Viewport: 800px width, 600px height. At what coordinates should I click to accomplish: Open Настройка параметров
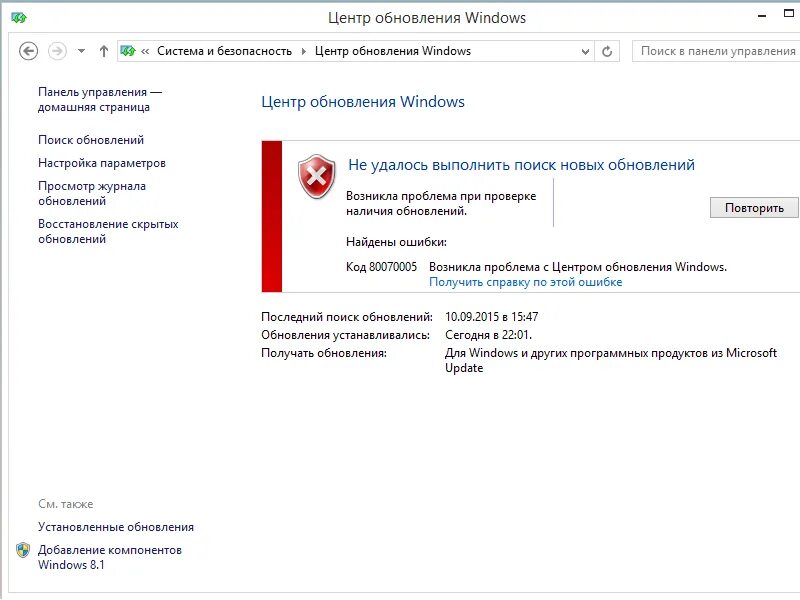coord(102,163)
